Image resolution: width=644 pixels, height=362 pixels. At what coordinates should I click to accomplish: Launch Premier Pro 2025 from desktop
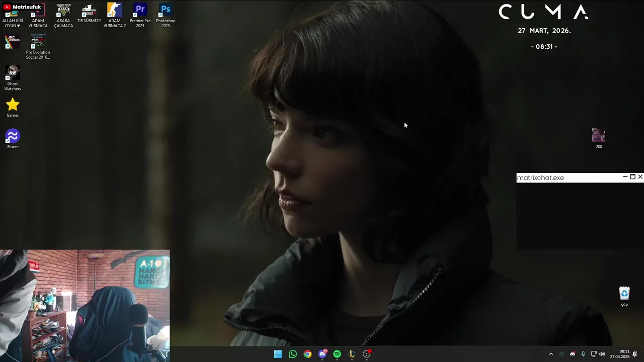coord(140,16)
